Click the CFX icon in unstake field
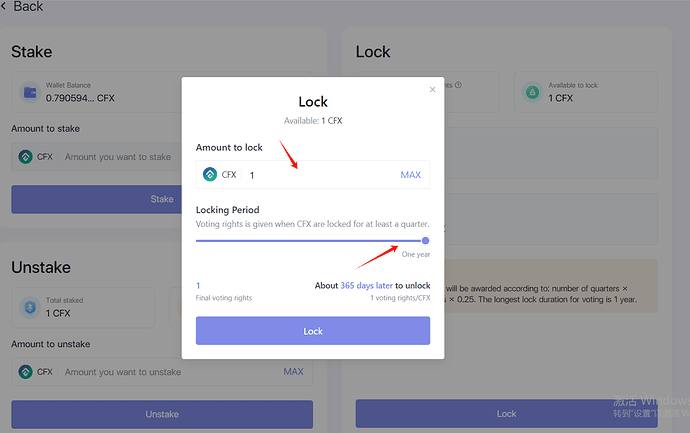This screenshot has width=690, height=433. pyautogui.click(x=27, y=372)
